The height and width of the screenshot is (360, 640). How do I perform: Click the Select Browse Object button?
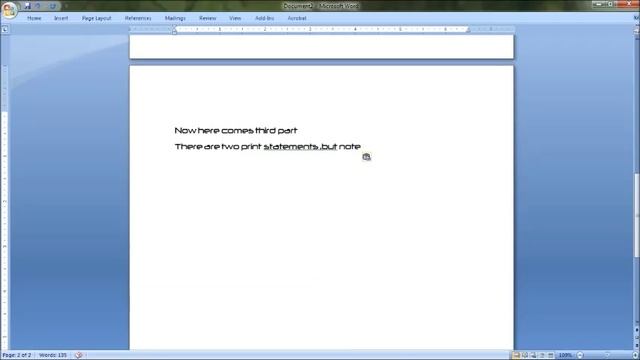637,337
